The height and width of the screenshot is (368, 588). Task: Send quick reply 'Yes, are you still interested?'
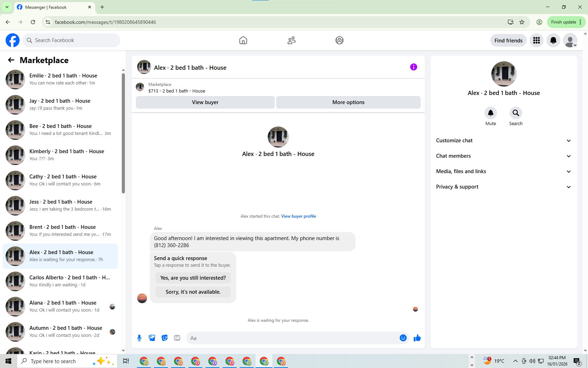(x=193, y=278)
